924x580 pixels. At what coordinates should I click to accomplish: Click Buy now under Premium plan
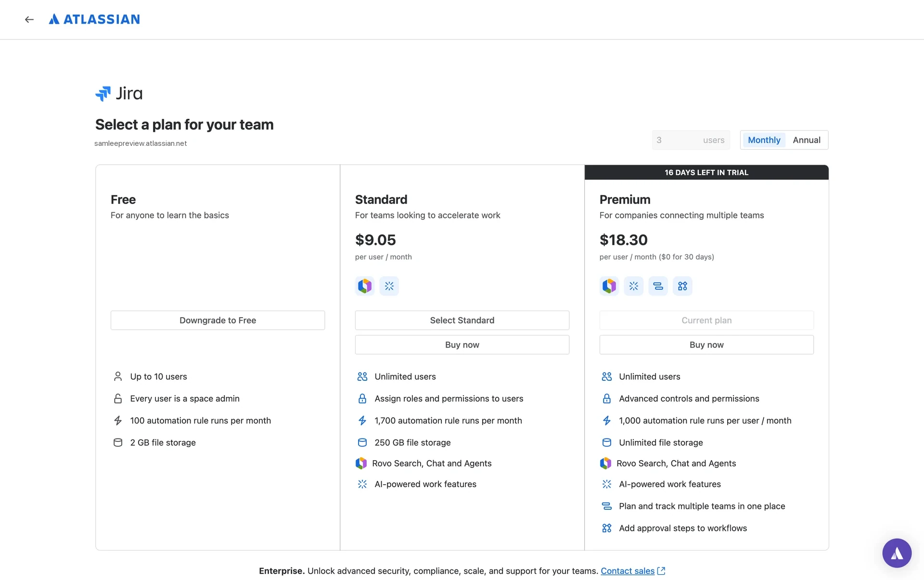[706, 345]
